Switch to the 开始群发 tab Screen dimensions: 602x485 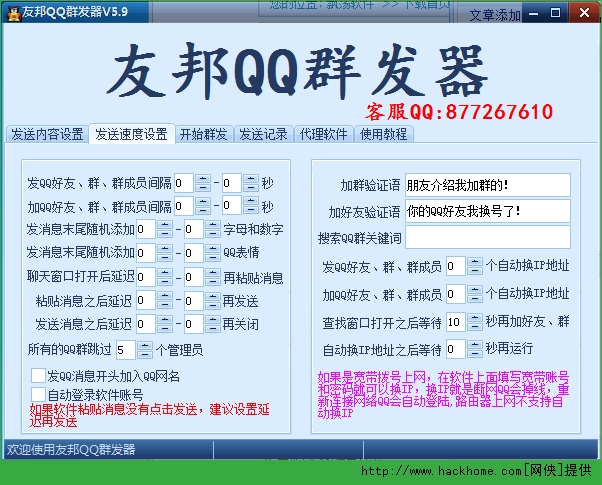(203, 134)
